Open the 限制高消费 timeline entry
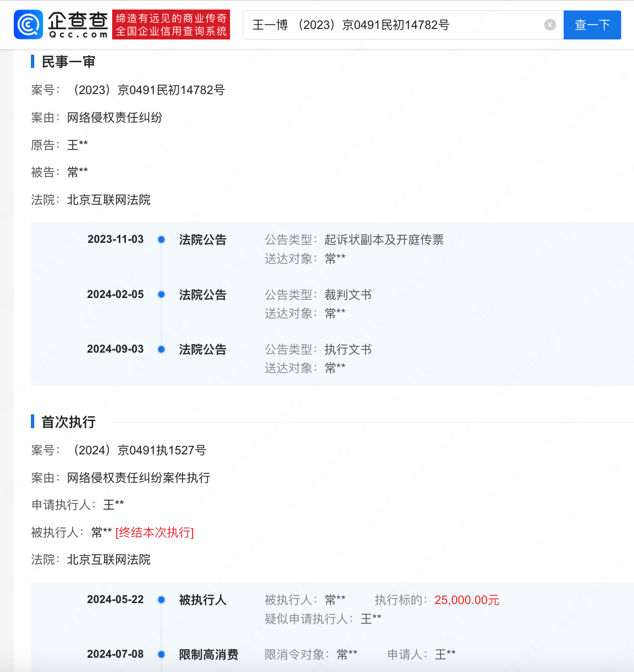Viewport: 634px width, 672px height. click(209, 654)
